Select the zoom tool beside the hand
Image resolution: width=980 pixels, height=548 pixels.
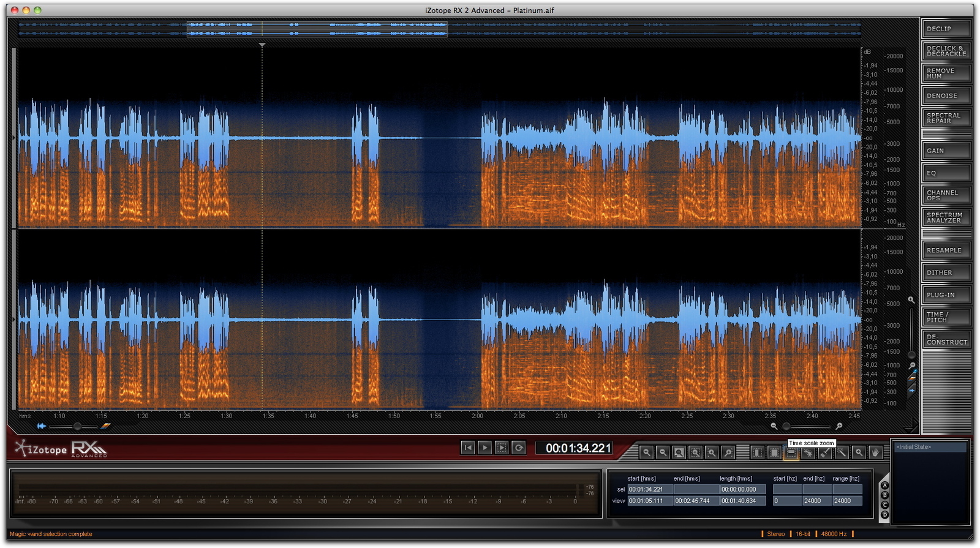click(859, 452)
